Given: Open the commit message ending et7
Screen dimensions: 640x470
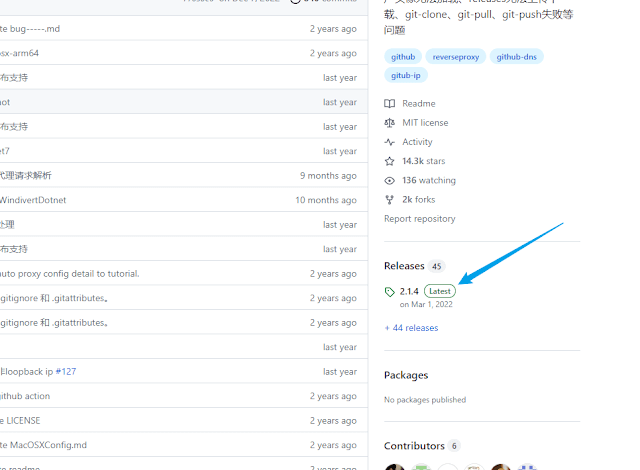Looking at the screenshot, I should (x=4, y=151).
